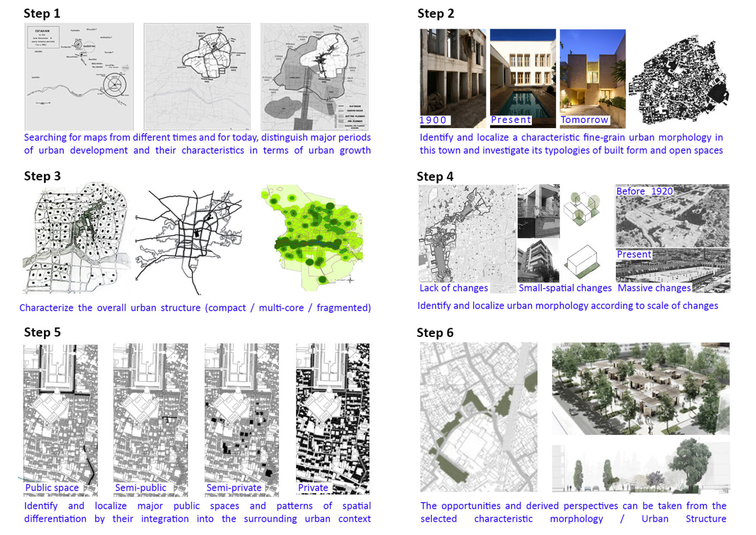Select the gray shaded urban growth map

click(314, 76)
